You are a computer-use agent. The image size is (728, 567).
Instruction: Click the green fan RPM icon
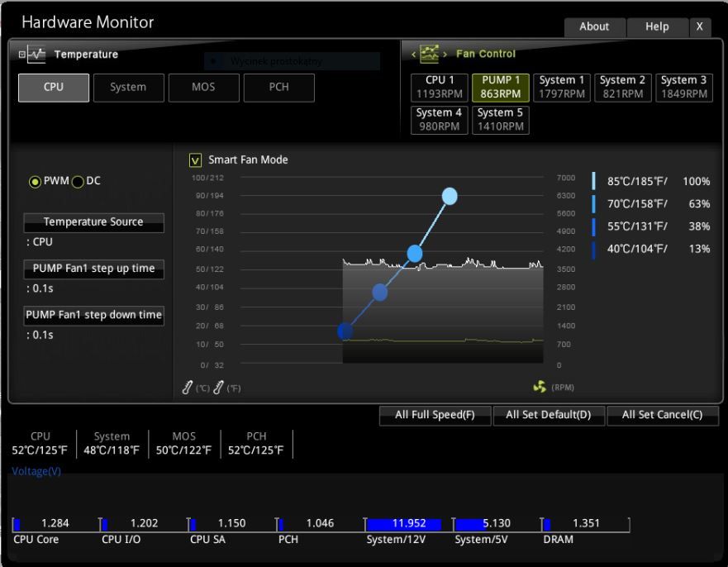tap(540, 386)
